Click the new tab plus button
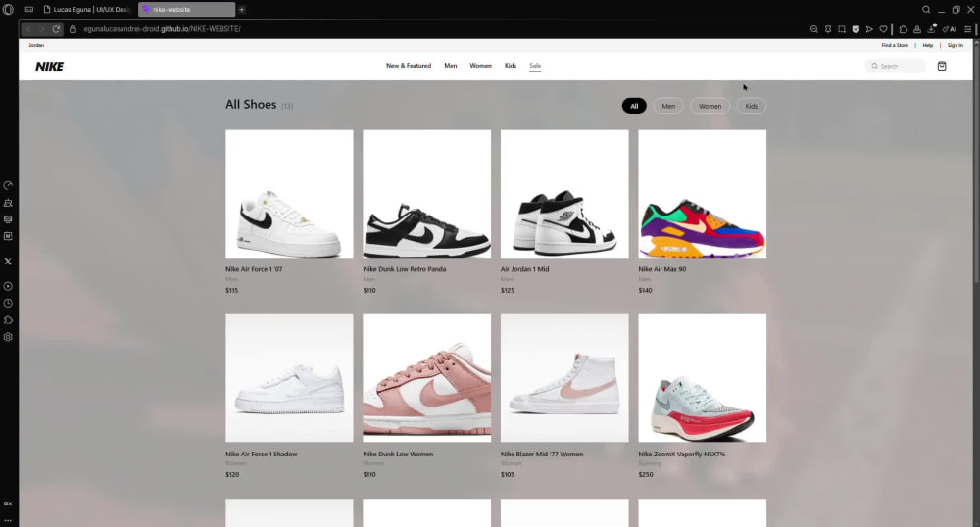Viewport: 980px width, 527px height. tap(241, 10)
